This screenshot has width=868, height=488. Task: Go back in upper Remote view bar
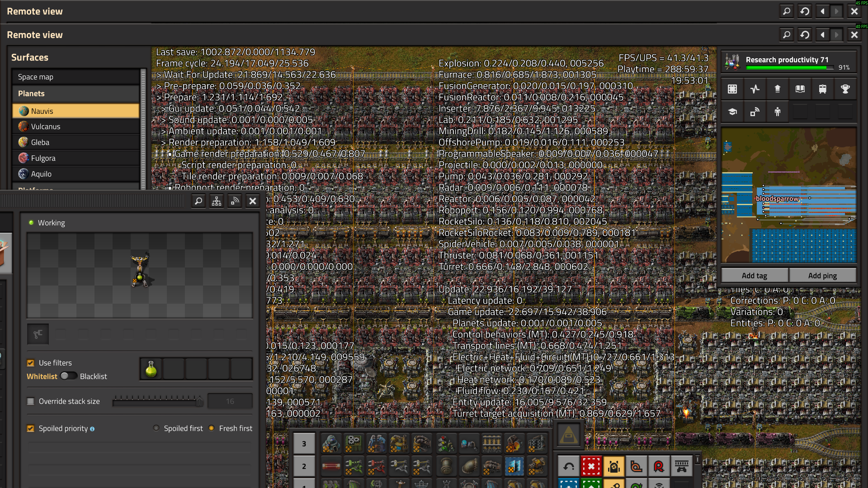[822, 11]
